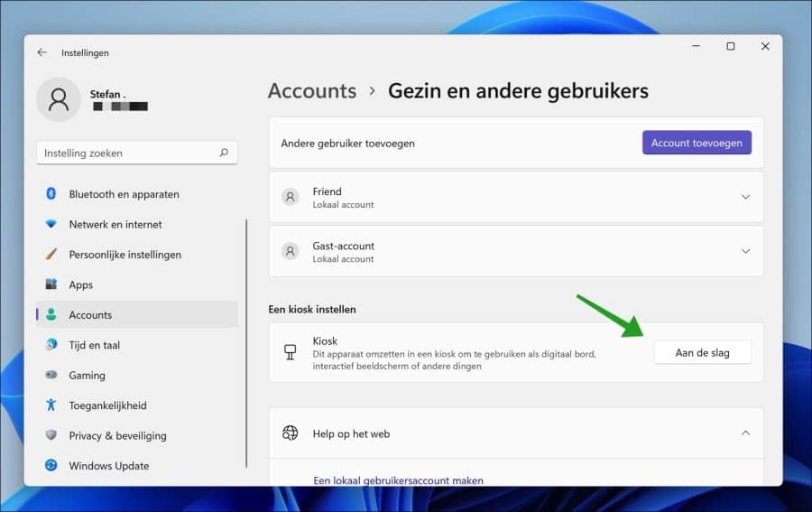Open Stefan's profile avatar
Image resolution: width=812 pixels, height=512 pixels.
pos(59,99)
